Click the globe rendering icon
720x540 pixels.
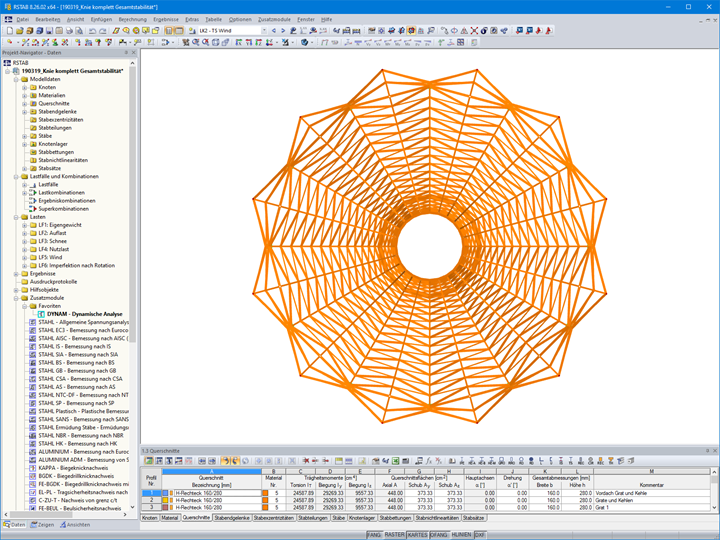click(x=304, y=42)
